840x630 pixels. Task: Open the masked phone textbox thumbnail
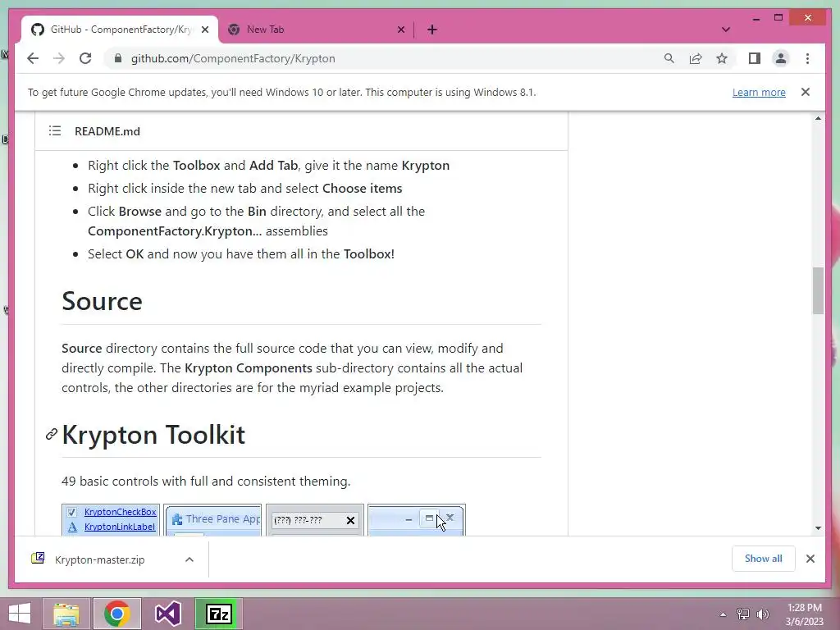[x=315, y=519]
